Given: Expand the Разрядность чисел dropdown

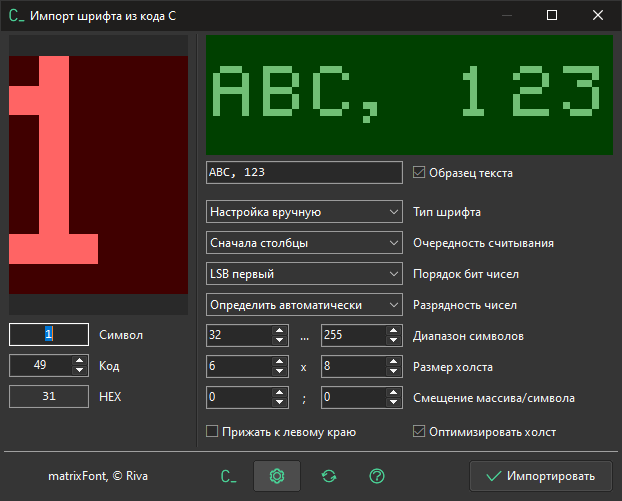Looking at the screenshot, I should pyautogui.click(x=304, y=305).
